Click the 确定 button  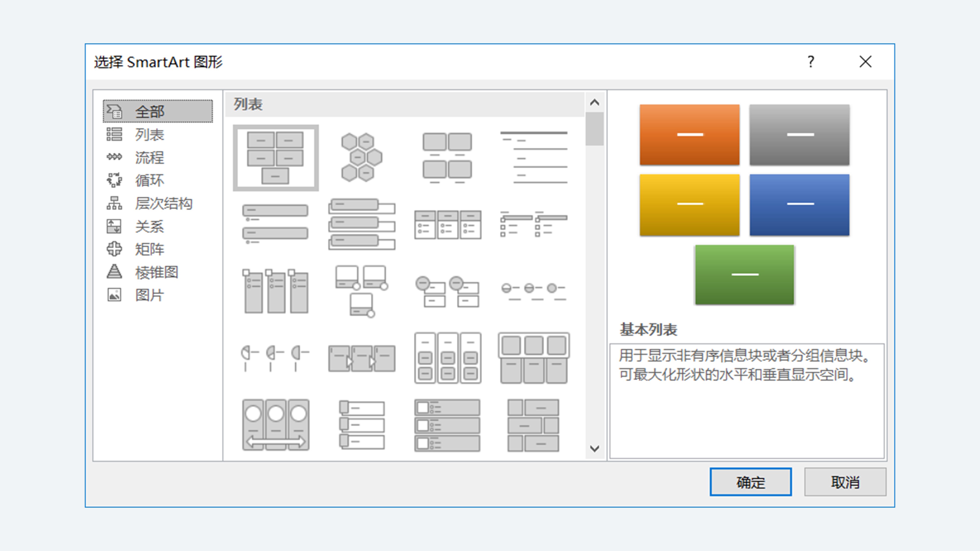pyautogui.click(x=750, y=482)
